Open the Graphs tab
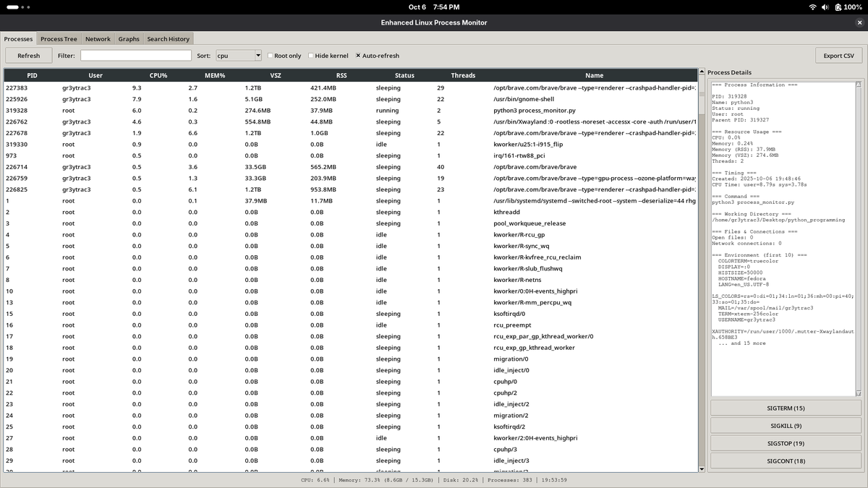Viewport: 868px width, 488px height. click(x=129, y=39)
